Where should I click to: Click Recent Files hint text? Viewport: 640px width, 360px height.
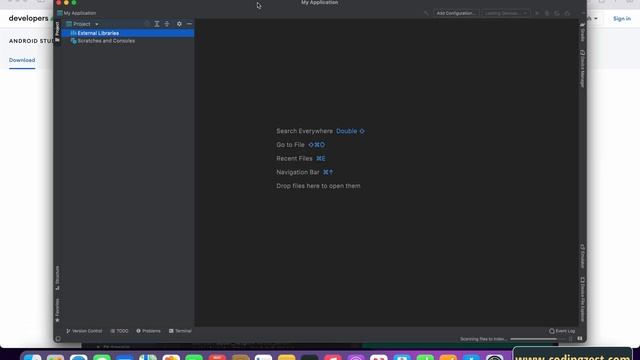click(294, 158)
